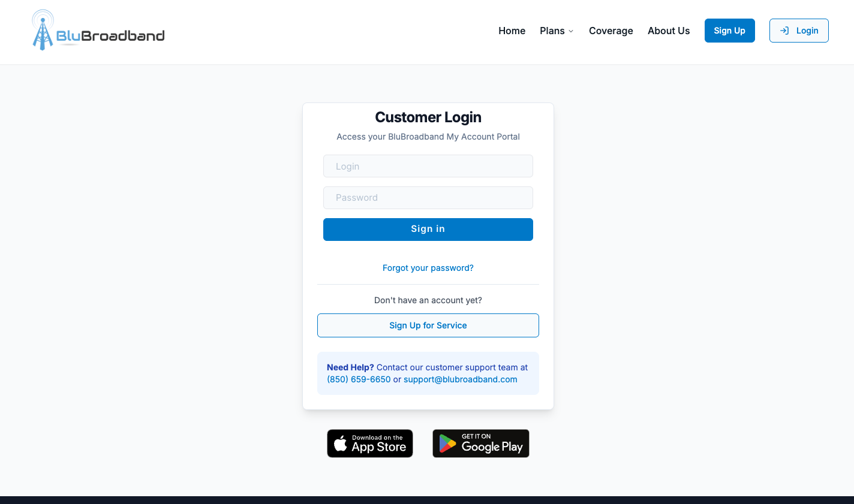Screen dimensions: 854x504
Task: Click the Apple logo on App Store badge
Action: (x=341, y=443)
